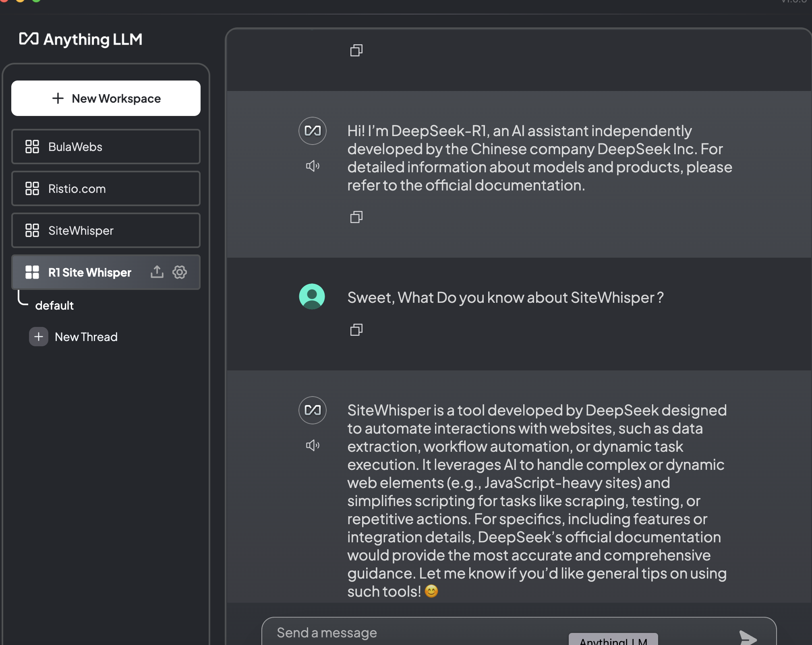Click the Anything LLM logo
Image resolution: width=812 pixels, height=645 pixels.
[x=81, y=39]
